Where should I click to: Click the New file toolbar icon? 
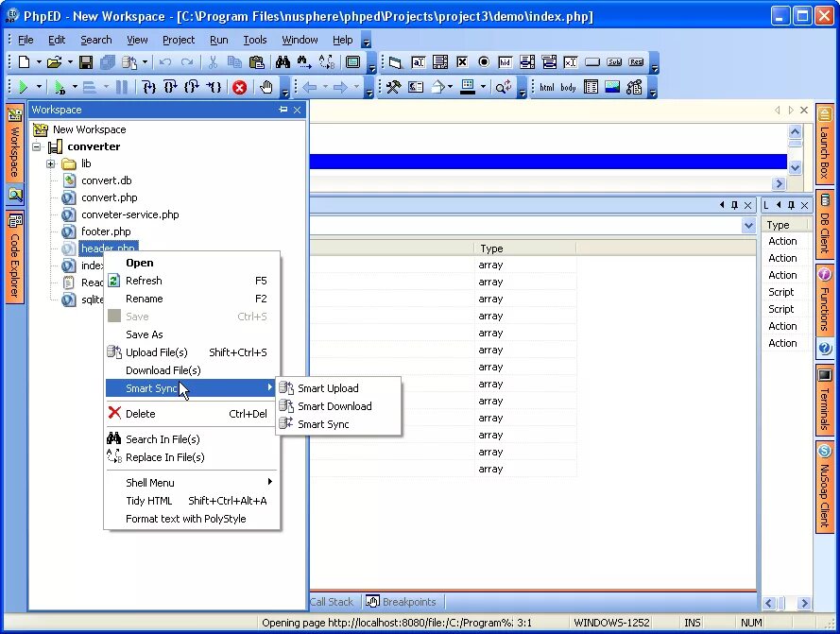tap(24, 62)
